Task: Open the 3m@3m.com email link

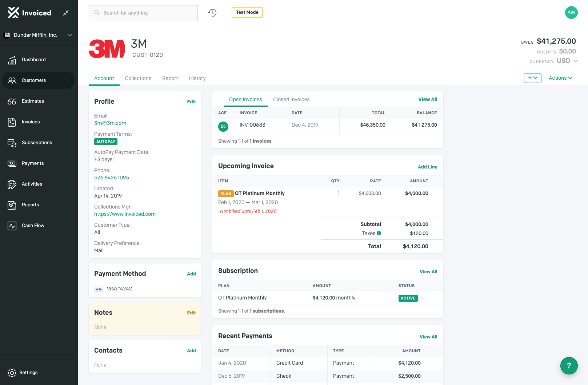Action: [110, 123]
